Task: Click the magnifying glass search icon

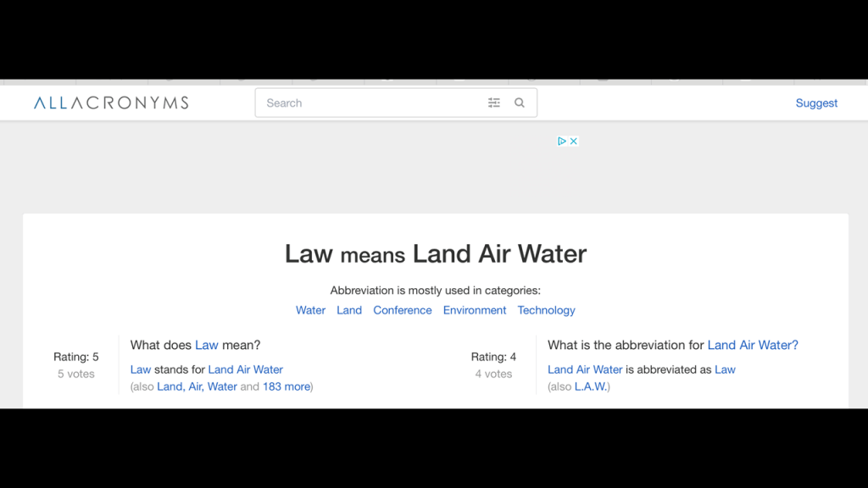Action: [x=520, y=103]
